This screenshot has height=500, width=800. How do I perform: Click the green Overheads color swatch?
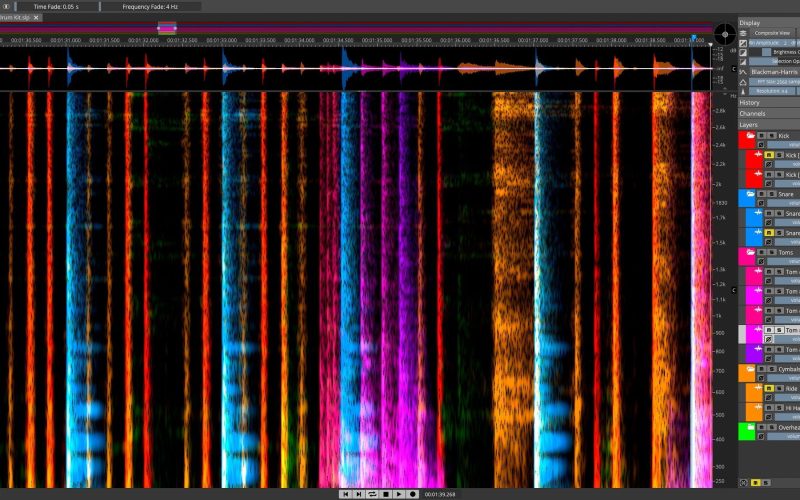point(746,434)
